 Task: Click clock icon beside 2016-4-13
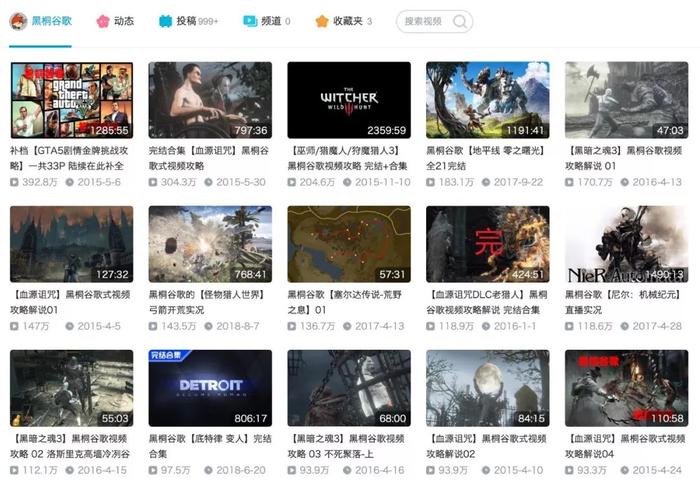(x=625, y=182)
